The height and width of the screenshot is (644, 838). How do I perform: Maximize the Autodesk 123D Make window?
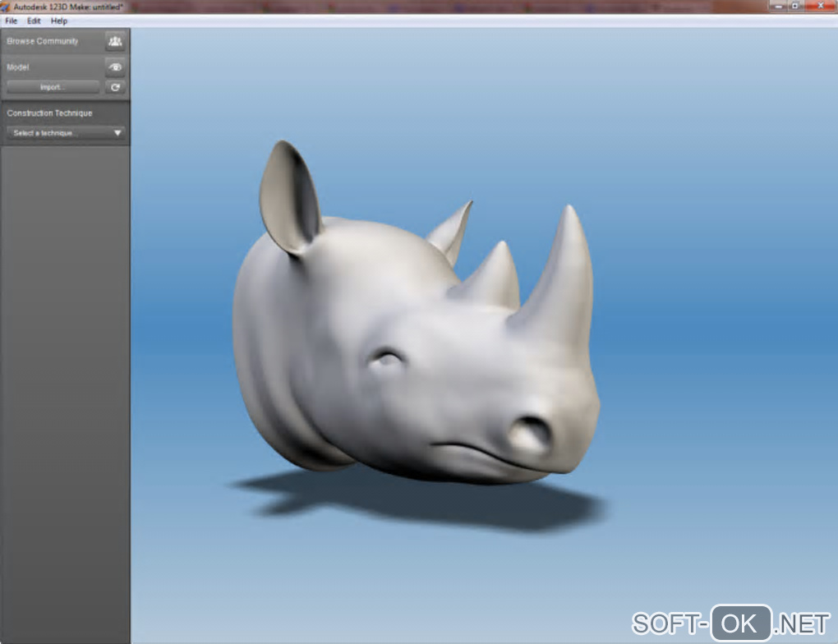tap(795, 6)
